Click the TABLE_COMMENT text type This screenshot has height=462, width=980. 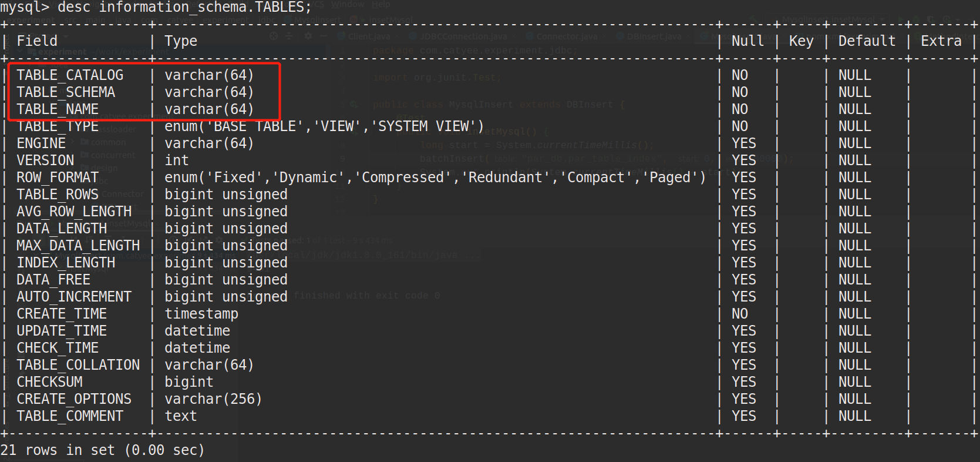[x=180, y=416]
